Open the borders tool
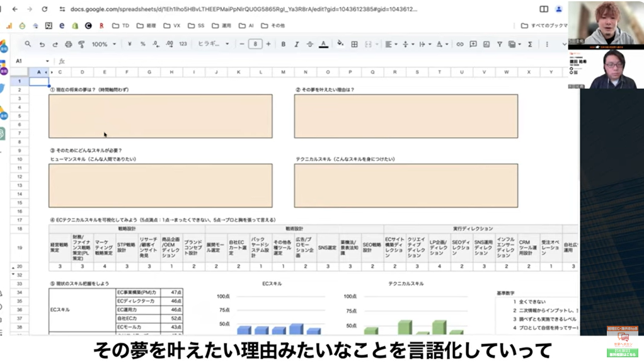Viewport: 644px width, 363px height. [x=354, y=44]
